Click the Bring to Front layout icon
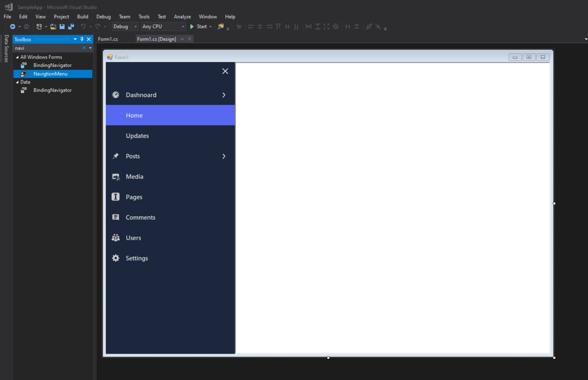 pyautogui.click(x=369, y=27)
